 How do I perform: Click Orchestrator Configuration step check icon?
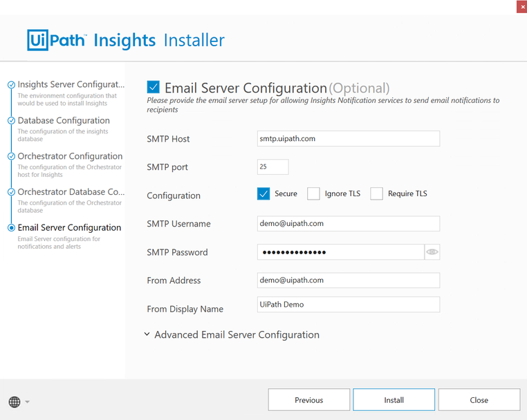12,156
